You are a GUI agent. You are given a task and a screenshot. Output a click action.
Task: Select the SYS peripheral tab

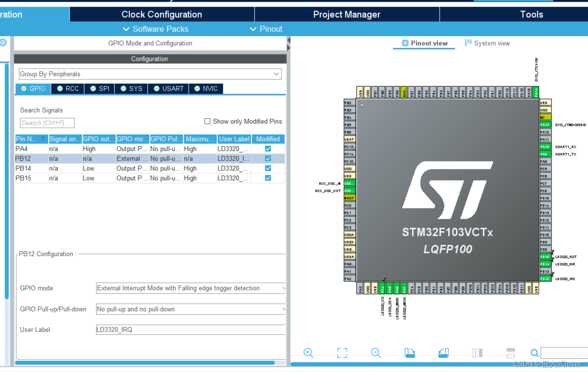(x=131, y=89)
